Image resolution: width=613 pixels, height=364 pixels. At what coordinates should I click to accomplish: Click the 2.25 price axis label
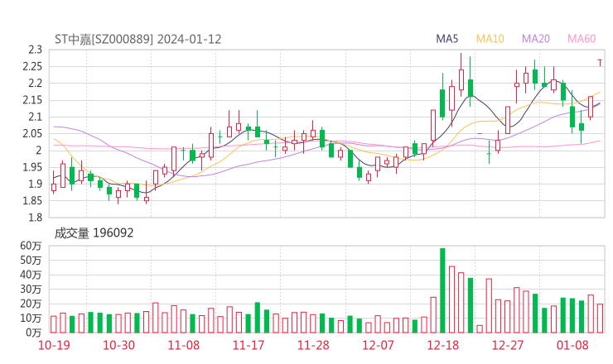point(32,66)
